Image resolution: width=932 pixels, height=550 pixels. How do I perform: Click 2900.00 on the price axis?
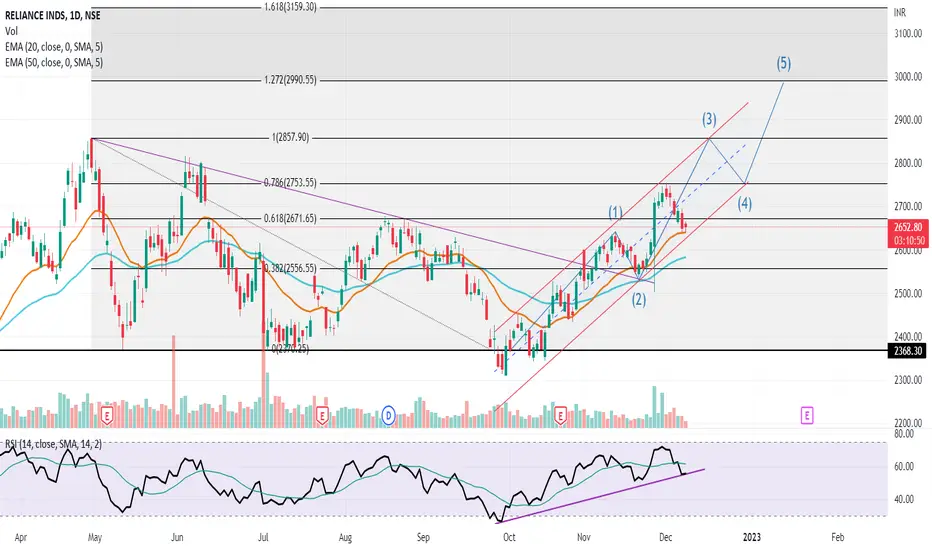pos(908,120)
